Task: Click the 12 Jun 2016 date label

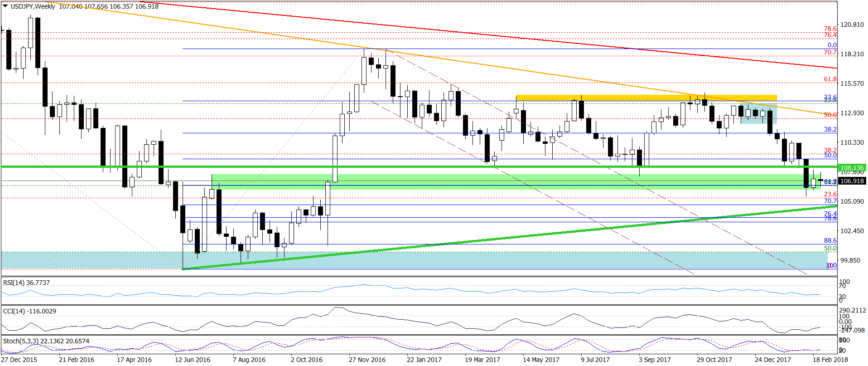Action: tap(193, 360)
